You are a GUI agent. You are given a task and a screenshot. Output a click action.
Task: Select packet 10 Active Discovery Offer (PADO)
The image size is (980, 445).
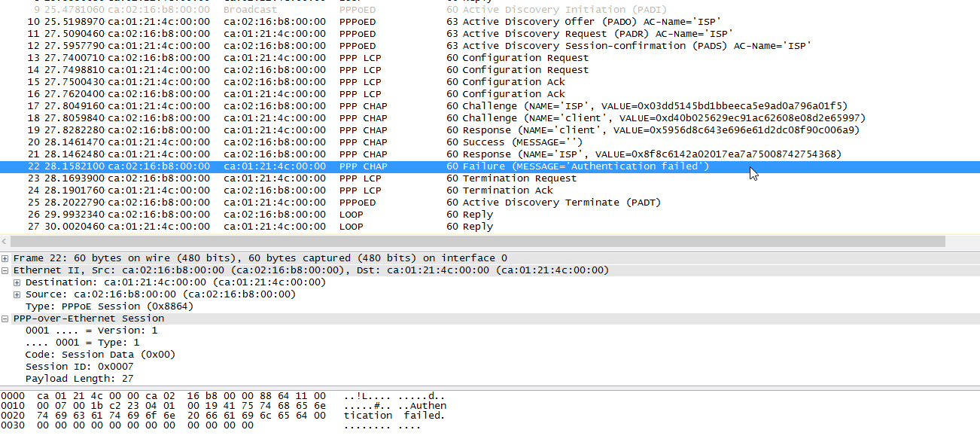(490, 22)
